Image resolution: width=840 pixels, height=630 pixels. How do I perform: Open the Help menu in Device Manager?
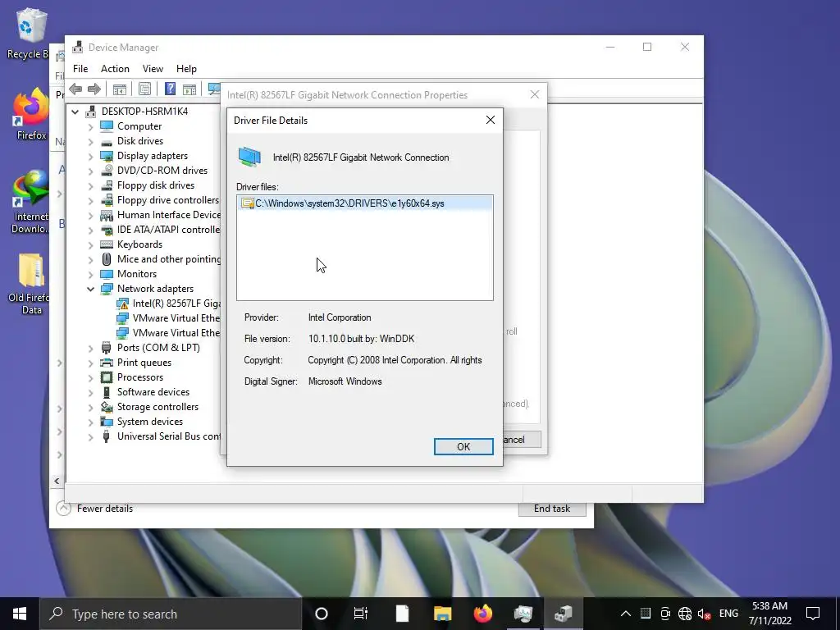(x=186, y=69)
